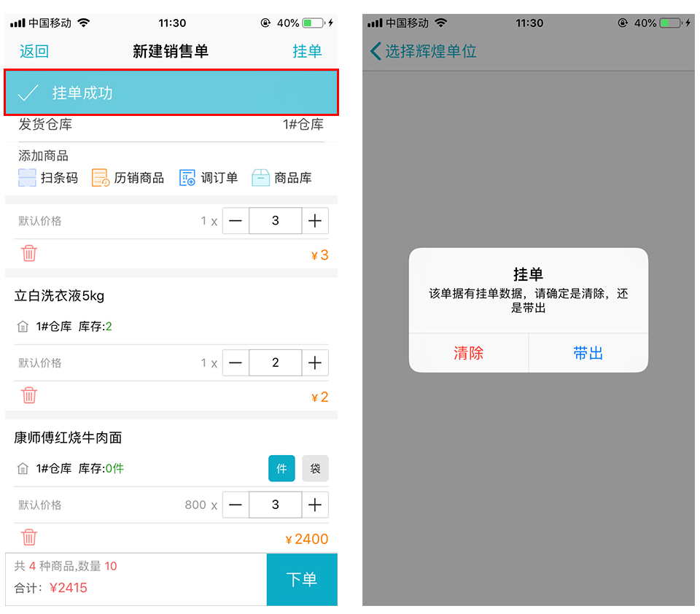This screenshot has width=700, height=614.
Task: Tap the 挂单成功 checkmark icon
Action: (x=28, y=93)
